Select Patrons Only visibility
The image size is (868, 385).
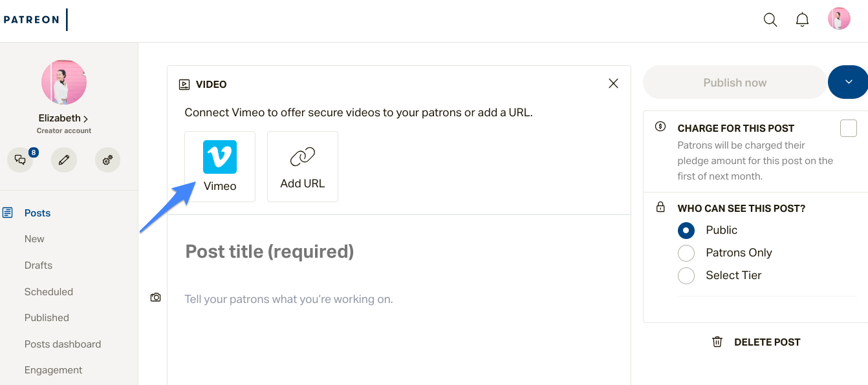pyautogui.click(x=686, y=253)
